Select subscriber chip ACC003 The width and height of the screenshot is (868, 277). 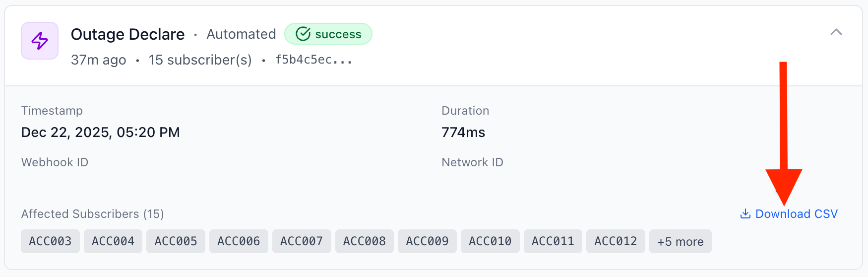tap(50, 241)
